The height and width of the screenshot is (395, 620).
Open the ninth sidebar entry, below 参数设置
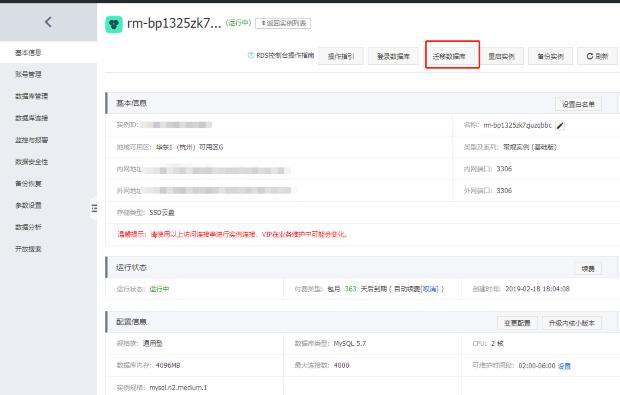[x=28, y=227]
